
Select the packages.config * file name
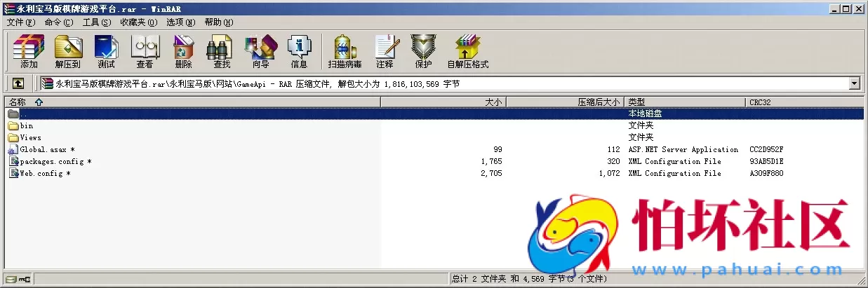[x=55, y=161]
